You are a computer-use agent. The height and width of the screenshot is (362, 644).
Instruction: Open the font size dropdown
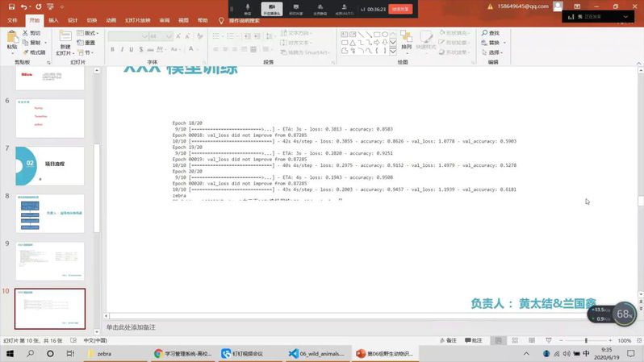click(169, 36)
